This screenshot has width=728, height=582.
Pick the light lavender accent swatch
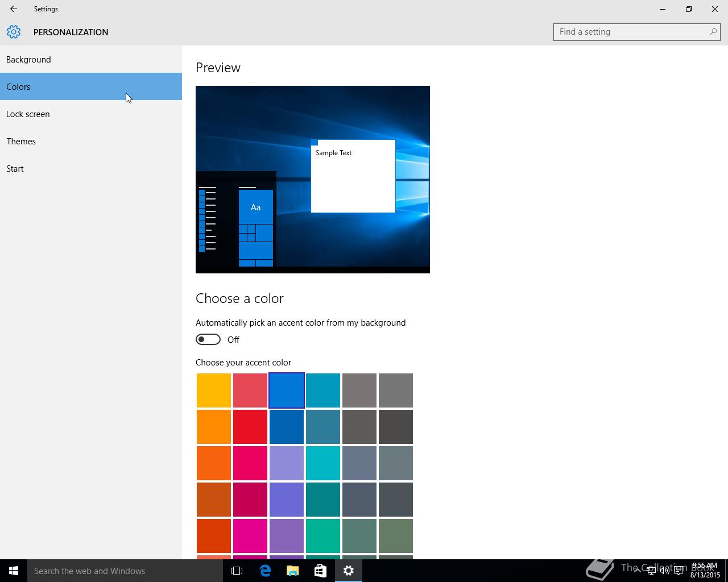point(287,463)
